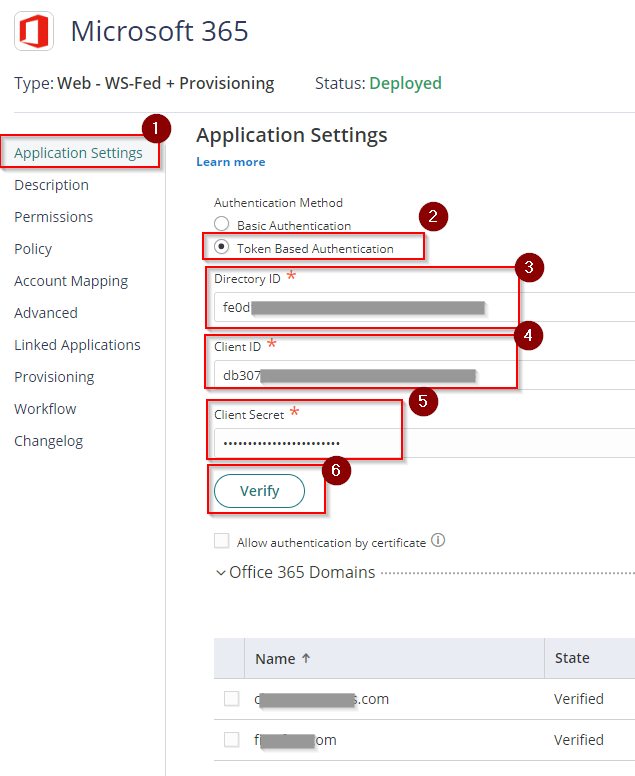The height and width of the screenshot is (776, 635).
Task: Open Account Mapping in the sidebar
Action: [71, 281]
